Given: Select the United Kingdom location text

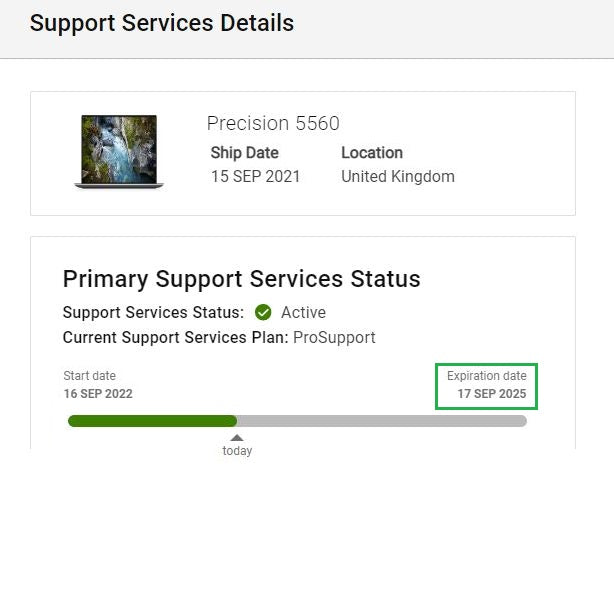Looking at the screenshot, I should (x=398, y=177).
